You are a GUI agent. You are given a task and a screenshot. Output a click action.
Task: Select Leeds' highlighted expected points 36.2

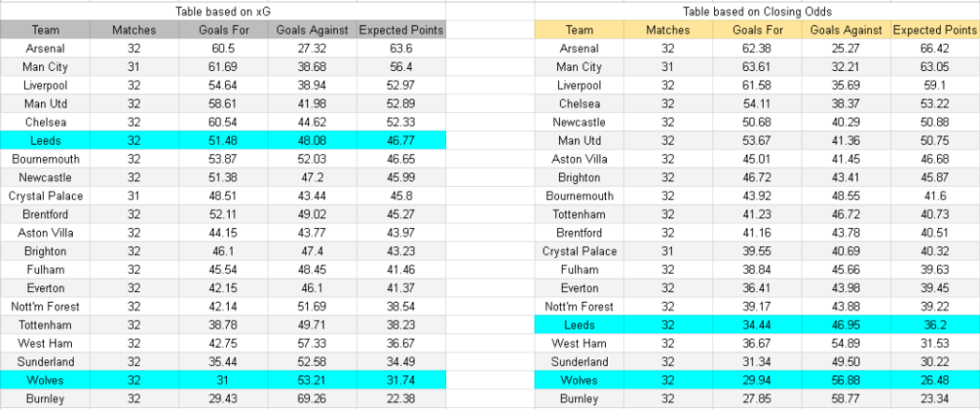coord(935,325)
